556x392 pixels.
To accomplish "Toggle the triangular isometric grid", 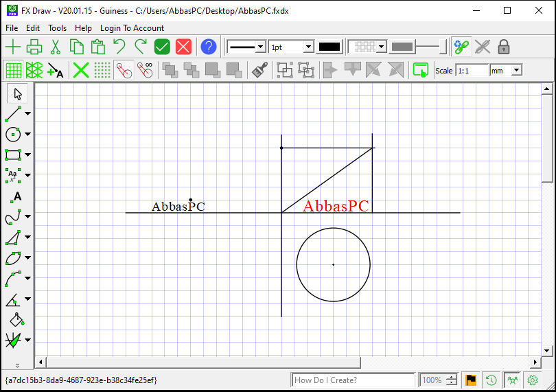I will pyautogui.click(x=34, y=70).
